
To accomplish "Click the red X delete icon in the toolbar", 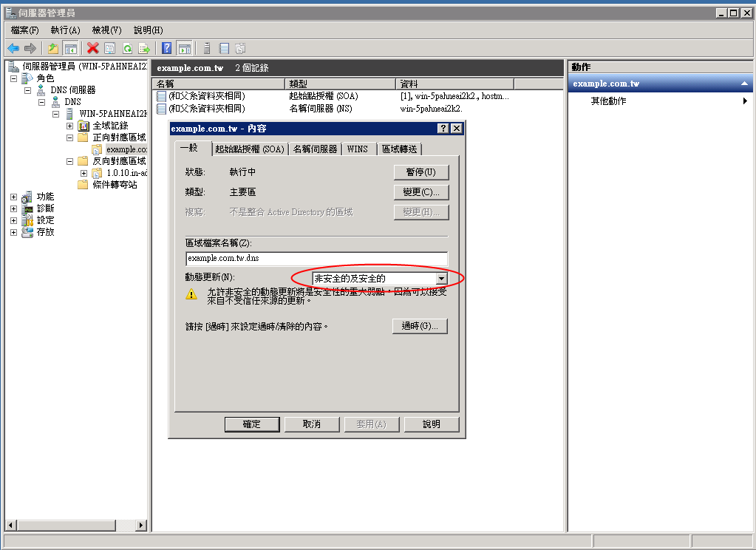I will tap(92, 48).
